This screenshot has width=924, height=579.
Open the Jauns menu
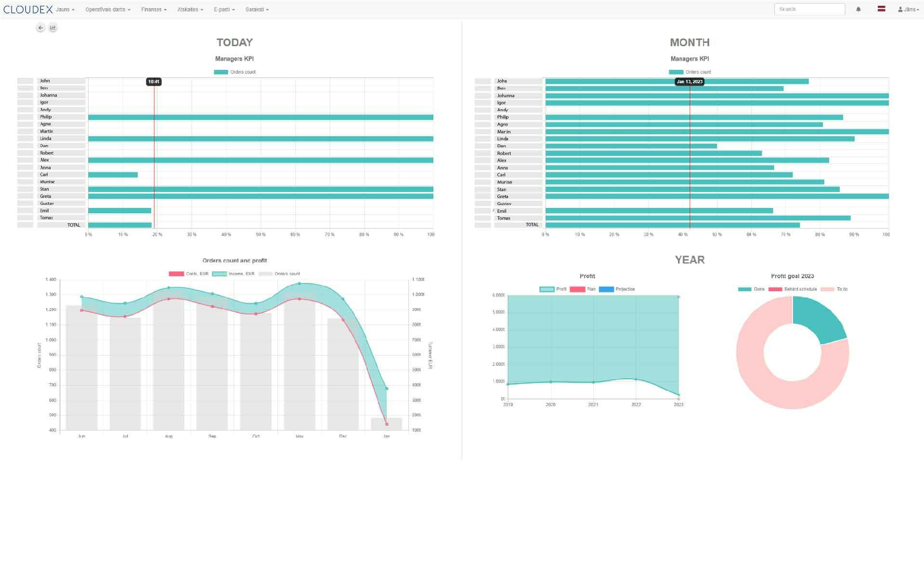click(x=64, y=9)
